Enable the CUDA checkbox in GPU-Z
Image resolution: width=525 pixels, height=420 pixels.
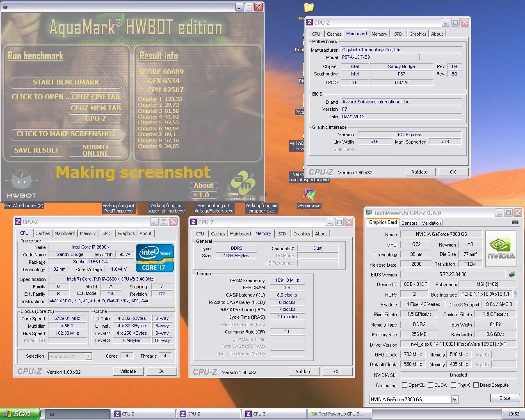pyautogui.click(x=430, y=385)
